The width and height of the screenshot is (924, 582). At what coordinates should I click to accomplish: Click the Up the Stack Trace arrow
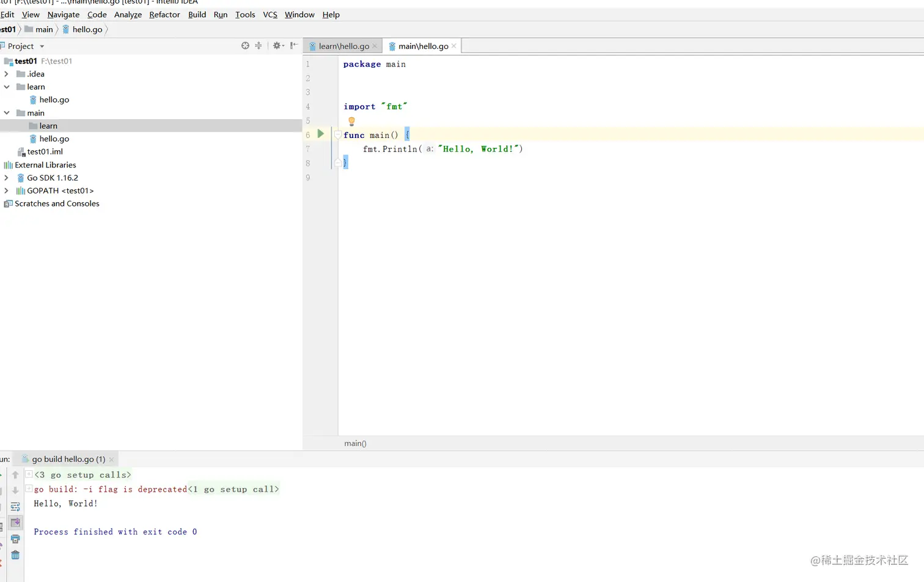click(15, 475)
